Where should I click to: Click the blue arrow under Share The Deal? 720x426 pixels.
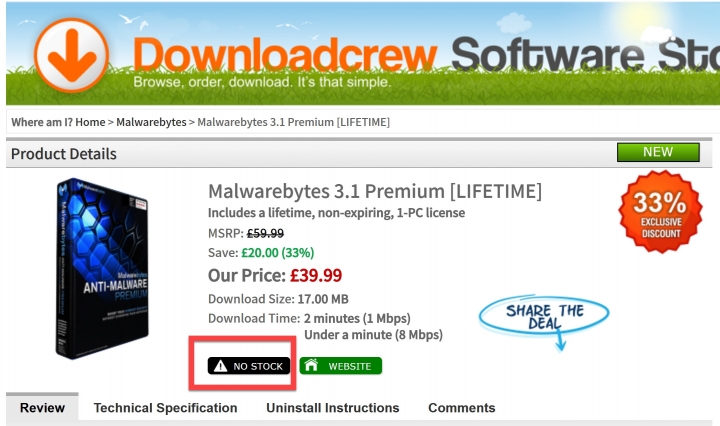(559, 340)
